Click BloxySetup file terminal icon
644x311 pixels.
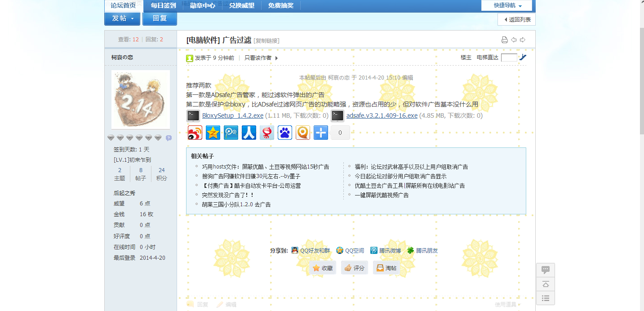point(193,116)
